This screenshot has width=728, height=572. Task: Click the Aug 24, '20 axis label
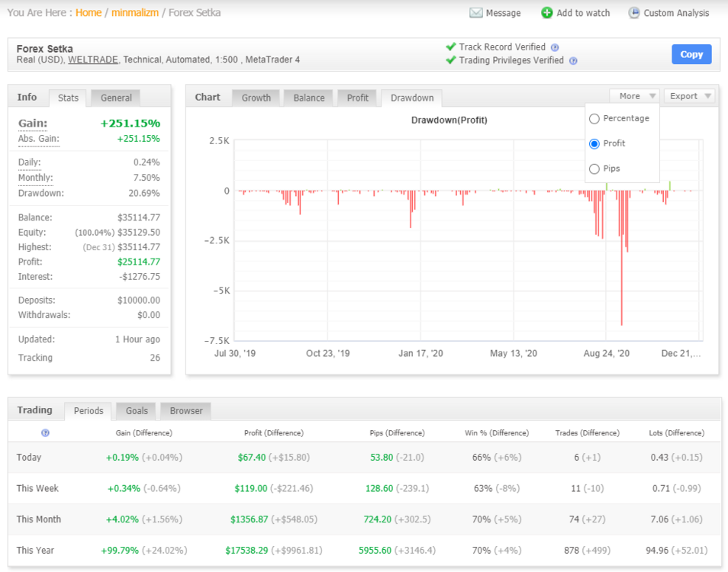click(607, 354)
